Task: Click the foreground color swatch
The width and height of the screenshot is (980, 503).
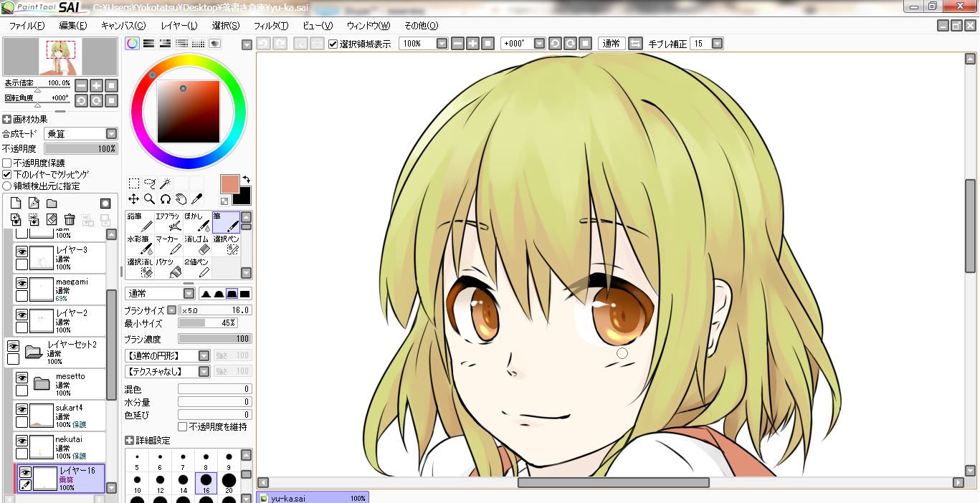Action: tap(230, 184)
